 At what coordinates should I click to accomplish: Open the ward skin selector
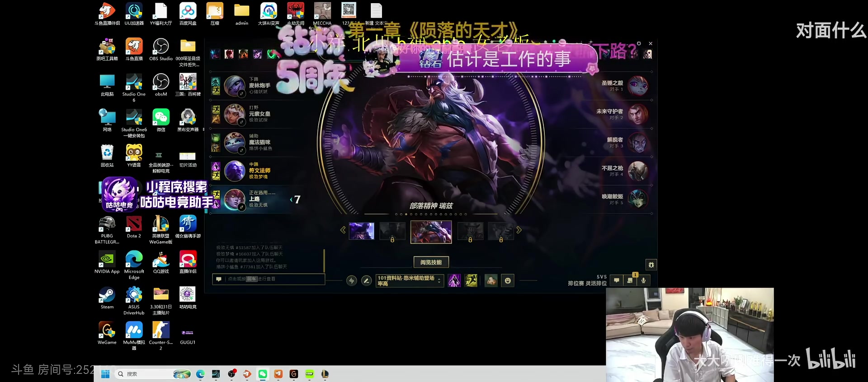point(491,281)
